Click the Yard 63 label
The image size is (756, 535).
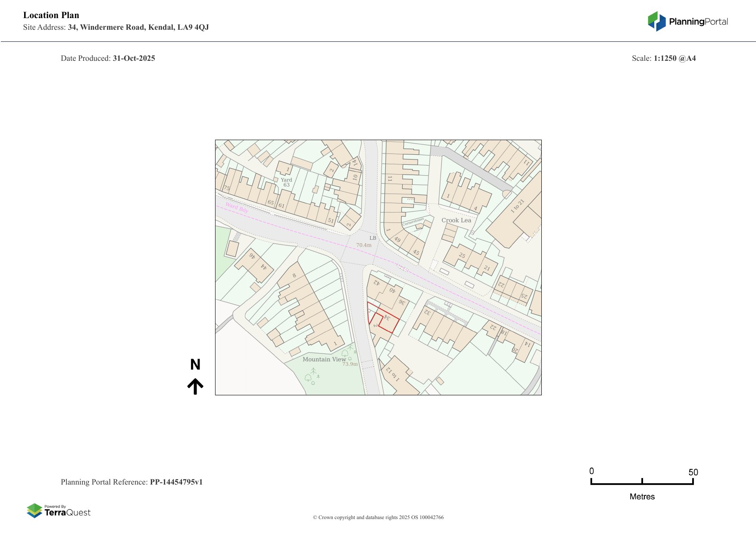[286, 182]
